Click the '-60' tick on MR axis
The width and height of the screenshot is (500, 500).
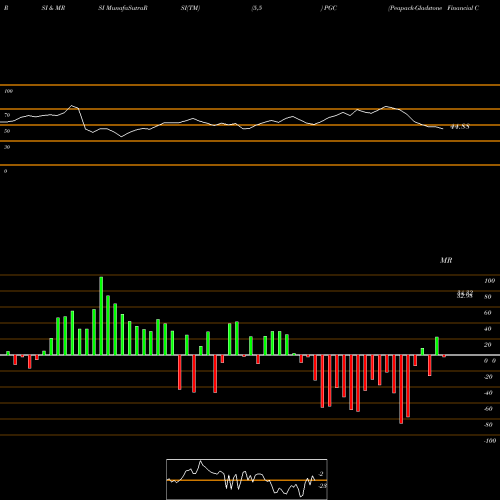coord(488,409)
